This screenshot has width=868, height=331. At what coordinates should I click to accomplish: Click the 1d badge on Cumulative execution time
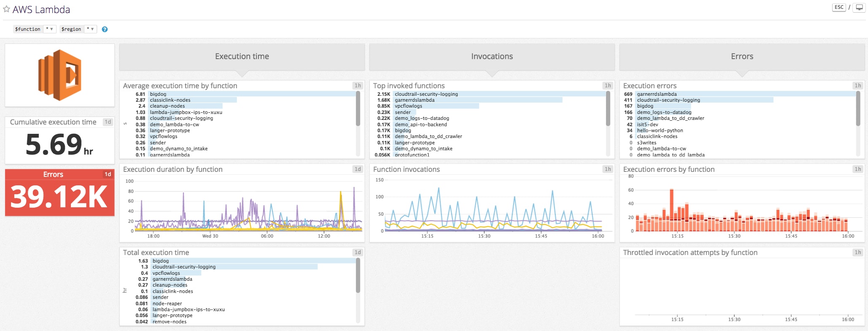[x=108, y=122]
